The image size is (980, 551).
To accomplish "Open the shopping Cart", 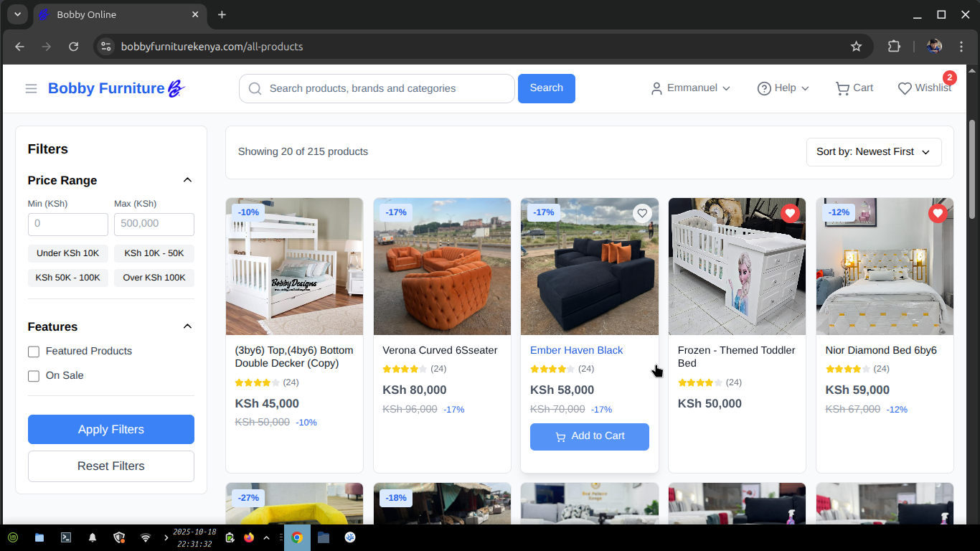I will click(853, 88).
